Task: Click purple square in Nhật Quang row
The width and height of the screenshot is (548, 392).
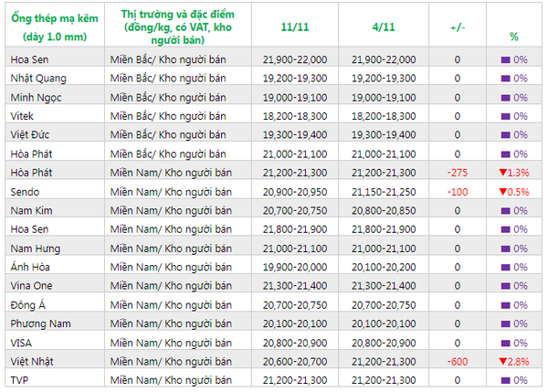Action: (505, 78)
